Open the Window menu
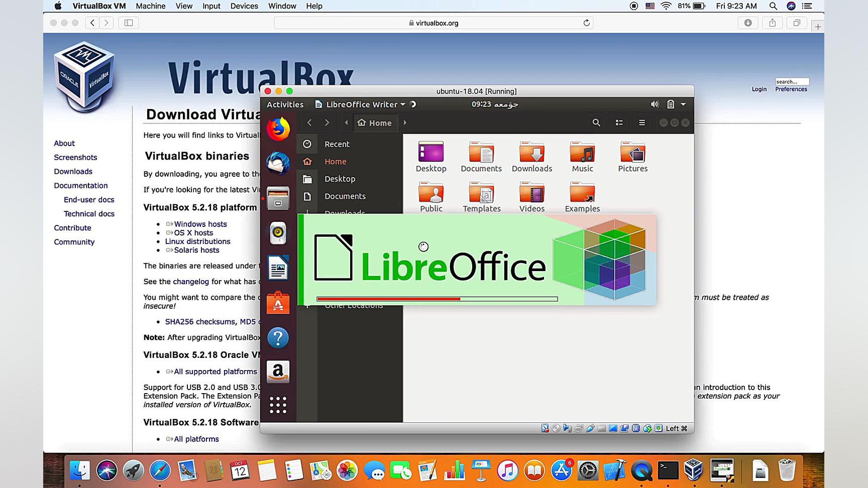Image resolution: width=868 pixels, height=488 pixels. (x=282, y=6)
